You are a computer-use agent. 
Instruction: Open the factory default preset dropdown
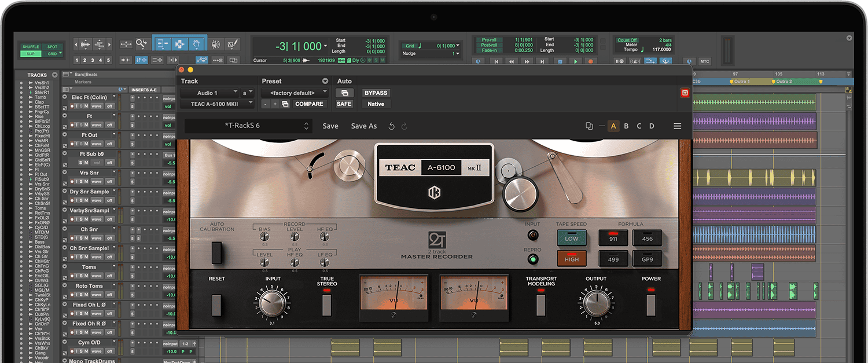coord(295,93)
